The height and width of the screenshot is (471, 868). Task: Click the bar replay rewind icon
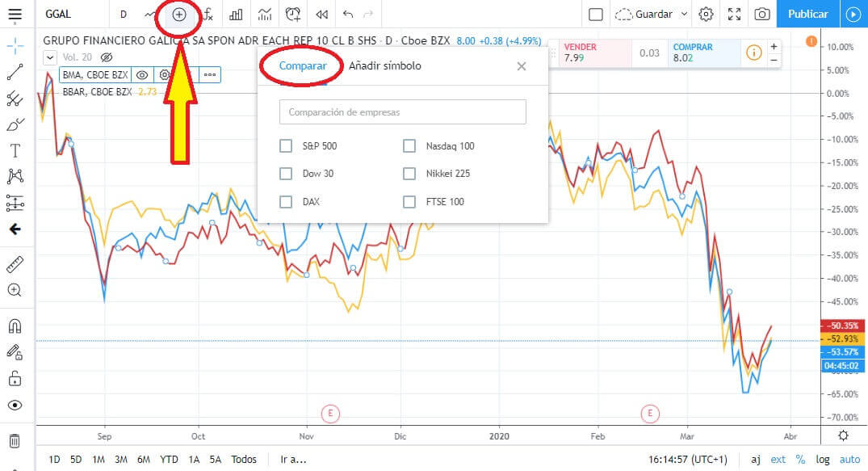pos(321,15)
